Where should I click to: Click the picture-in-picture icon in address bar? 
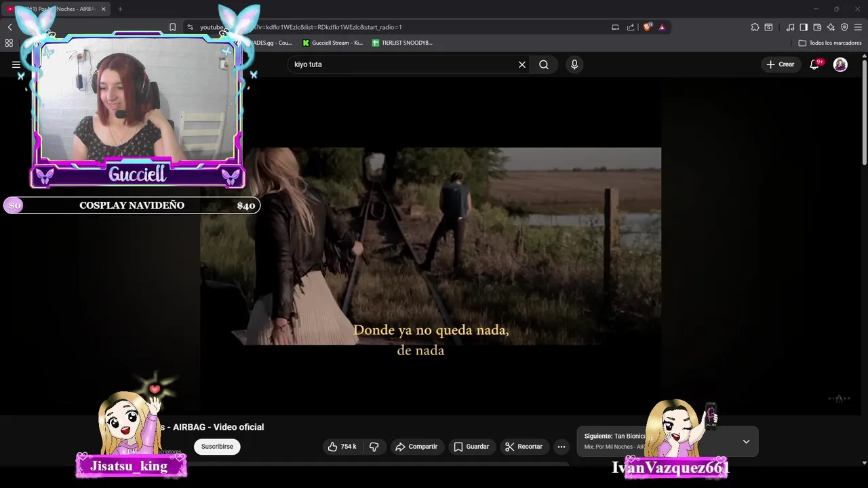pyautogui.click(x=615, y=27)
